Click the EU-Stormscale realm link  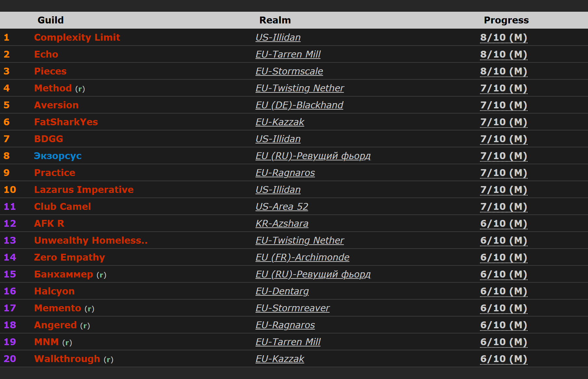[x=289, y=71]
